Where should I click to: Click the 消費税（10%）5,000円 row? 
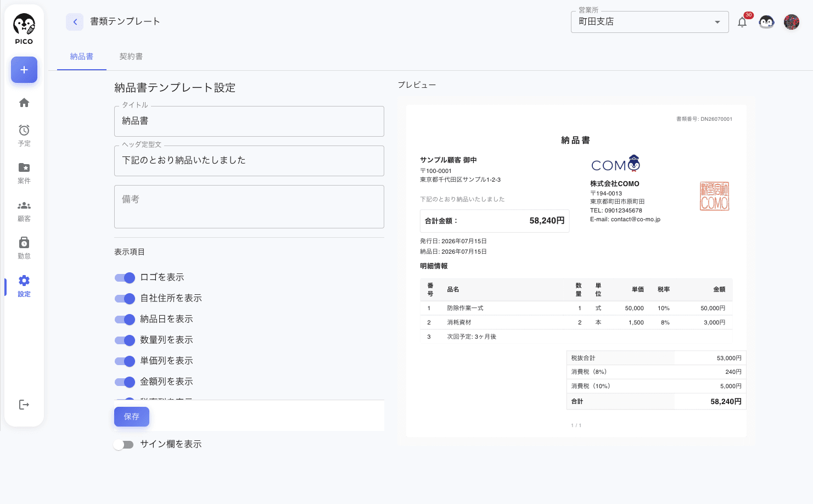pos(656,387)
